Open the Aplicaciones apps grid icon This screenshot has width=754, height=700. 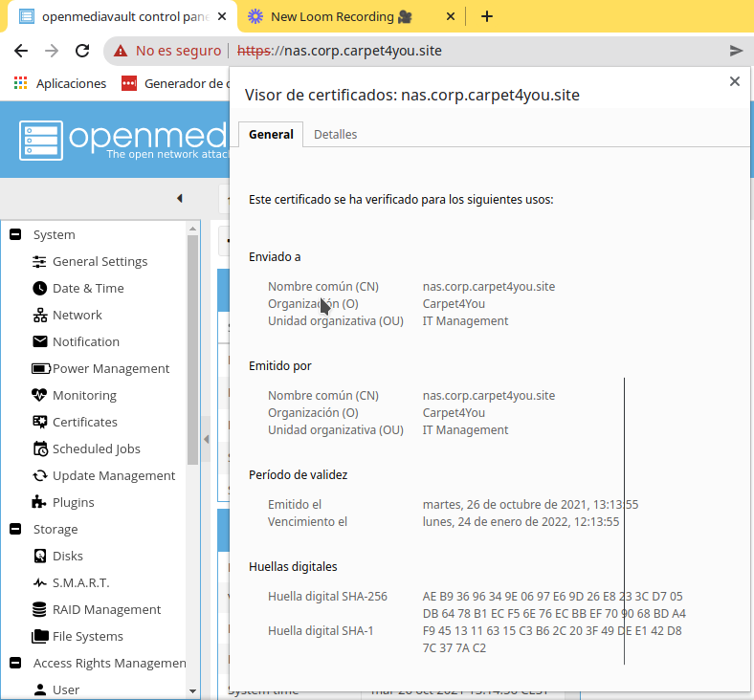20,83
